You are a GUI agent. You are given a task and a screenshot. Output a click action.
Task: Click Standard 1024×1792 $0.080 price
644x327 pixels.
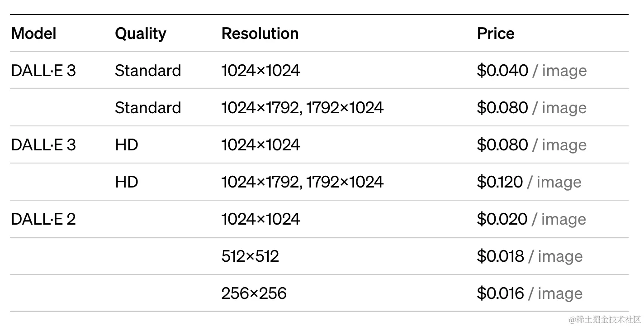coord(532,108)
